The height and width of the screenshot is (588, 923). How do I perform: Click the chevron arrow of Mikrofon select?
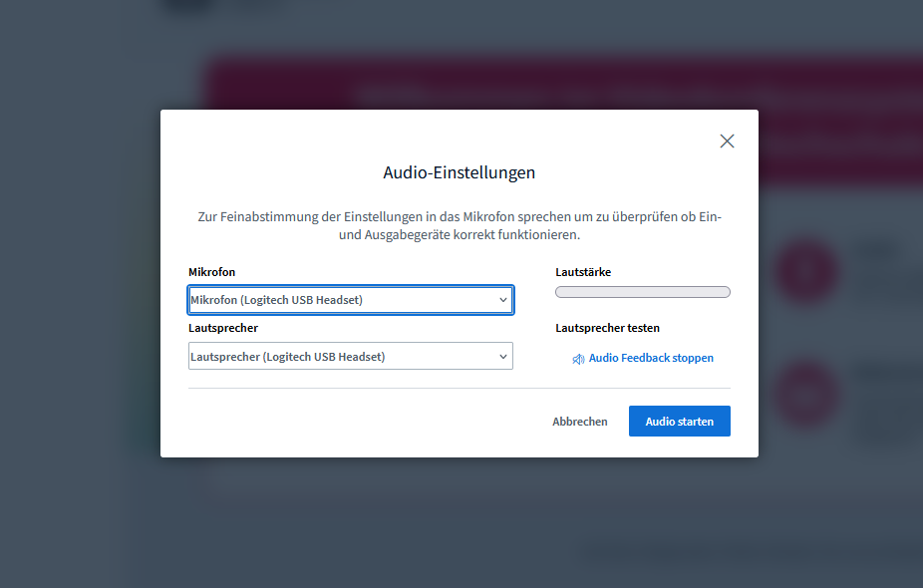tap(503, 300)
